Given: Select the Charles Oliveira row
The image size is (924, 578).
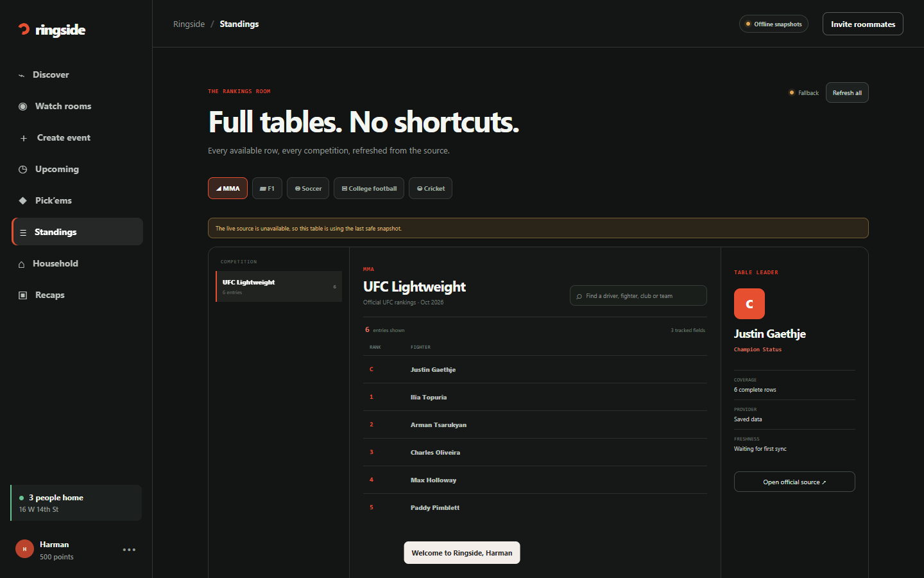Looking at the screenshot, I should coord(535,452).
